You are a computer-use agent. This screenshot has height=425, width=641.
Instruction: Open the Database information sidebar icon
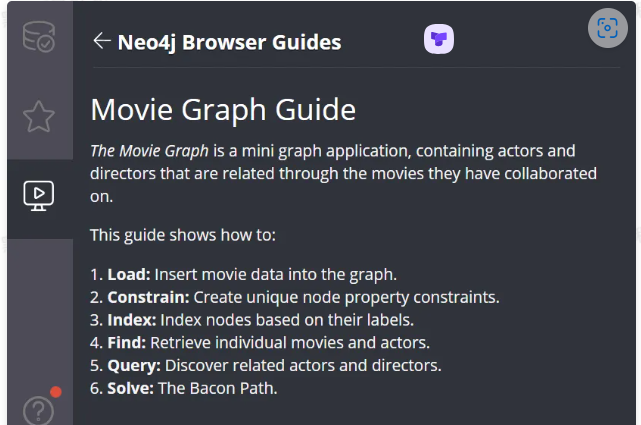tap(39, 36)
